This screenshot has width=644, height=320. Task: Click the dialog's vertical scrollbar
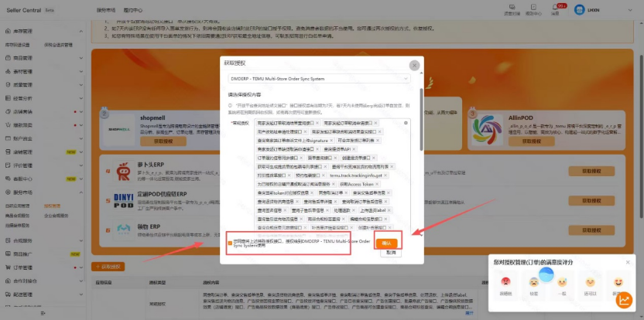[421, 119]
